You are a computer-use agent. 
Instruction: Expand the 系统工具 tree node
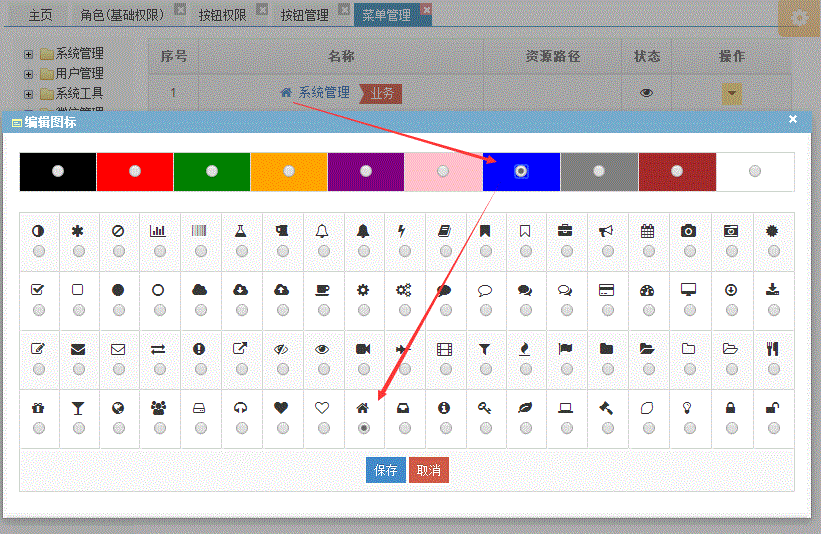pos(28,94)
